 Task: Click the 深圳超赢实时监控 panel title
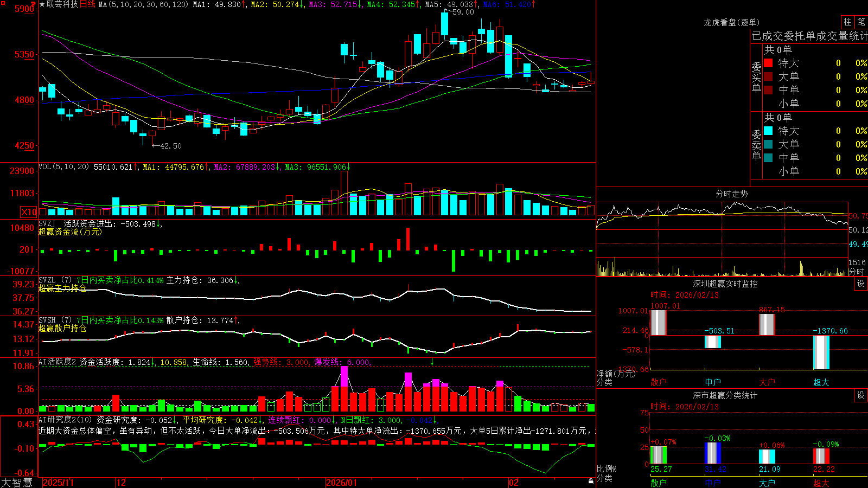click(725, 284)
